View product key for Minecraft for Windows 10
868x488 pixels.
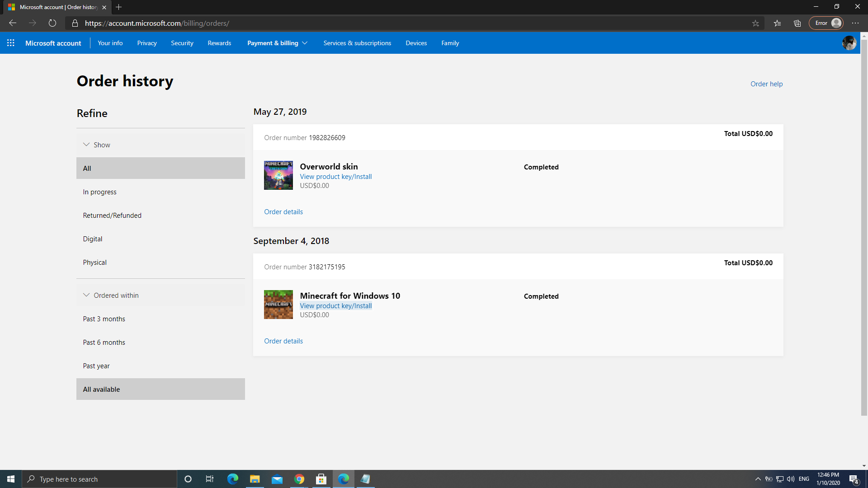point(336,306)
